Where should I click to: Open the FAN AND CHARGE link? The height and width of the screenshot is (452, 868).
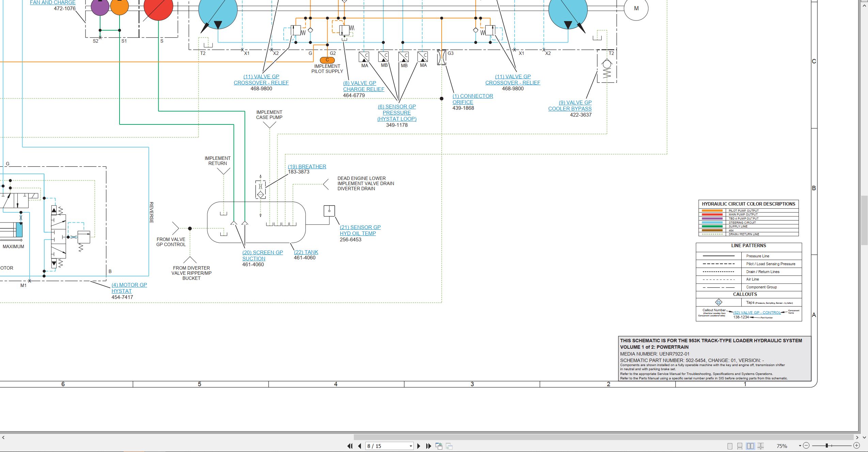click(x=52, y=3)
